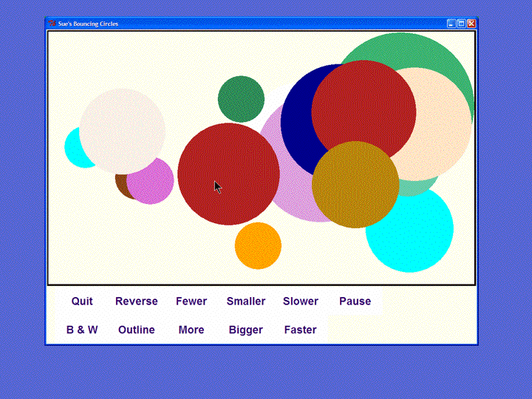
Task: Close the Sue's Bouncing Circles window
Action: click(471, 24)
